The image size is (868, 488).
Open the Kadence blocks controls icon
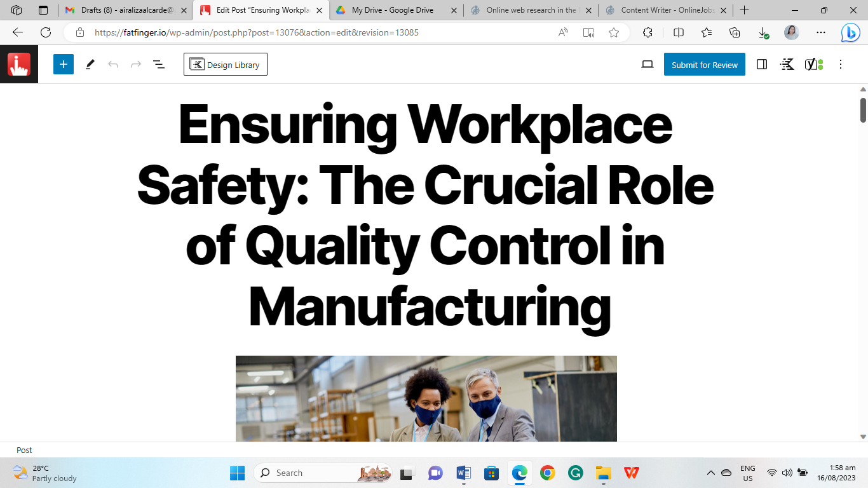[787, 64]
